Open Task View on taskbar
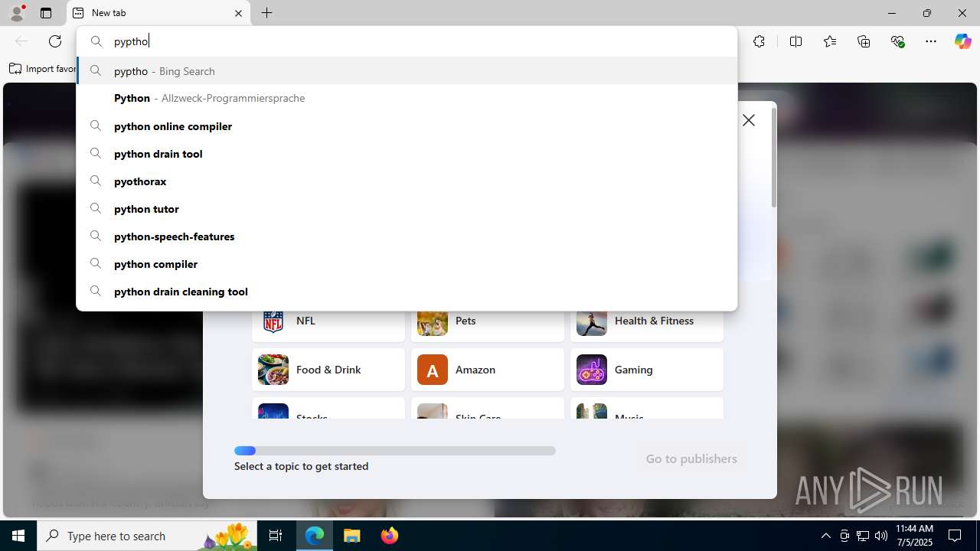Viewport: 980px width, 551px height. 276,536
